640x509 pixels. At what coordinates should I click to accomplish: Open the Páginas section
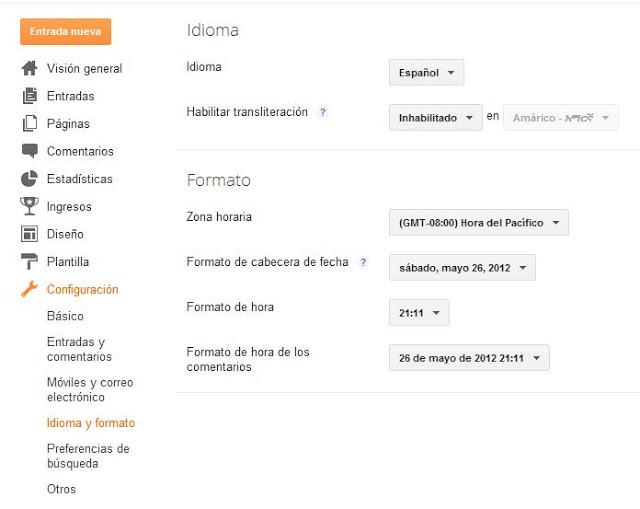[68, 124]
